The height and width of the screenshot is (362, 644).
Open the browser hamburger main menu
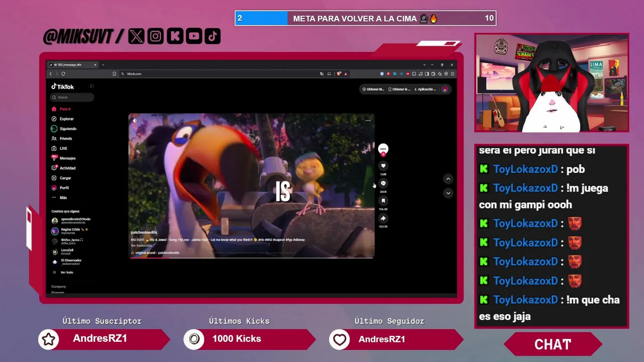[x=452, y=74]
